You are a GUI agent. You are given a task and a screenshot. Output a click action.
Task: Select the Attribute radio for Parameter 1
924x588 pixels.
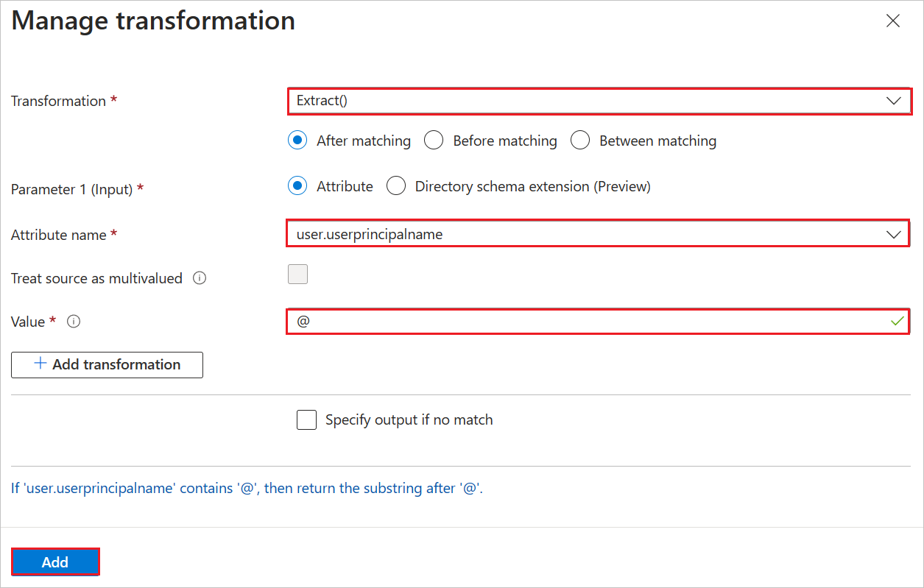point(297,185)
